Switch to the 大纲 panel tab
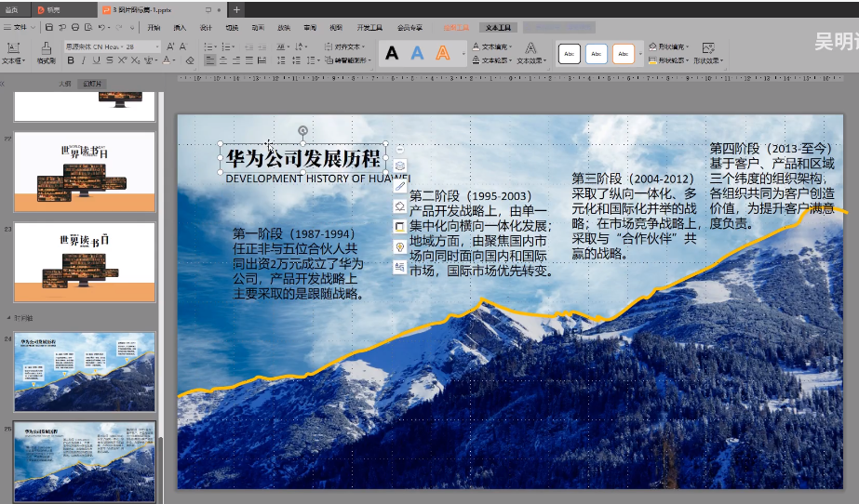Viewport: 859px width, 504px height. (x=64, y=84)
